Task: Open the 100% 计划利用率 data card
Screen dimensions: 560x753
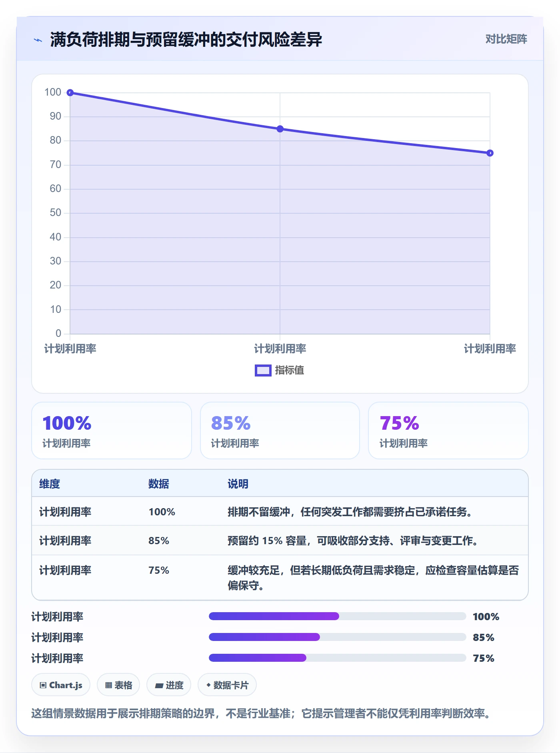Action: click(x=112, y=431)
